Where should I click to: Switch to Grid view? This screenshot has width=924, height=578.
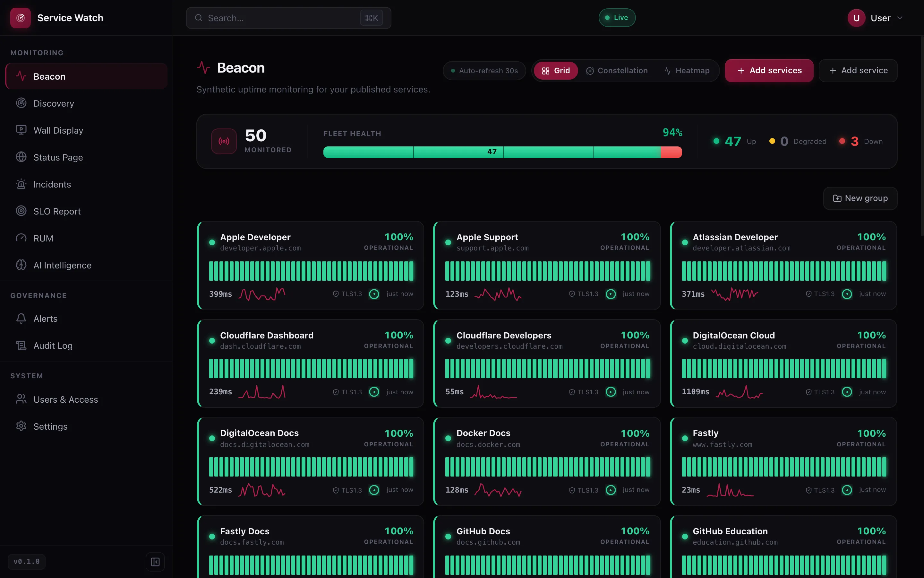coord(556,71)
